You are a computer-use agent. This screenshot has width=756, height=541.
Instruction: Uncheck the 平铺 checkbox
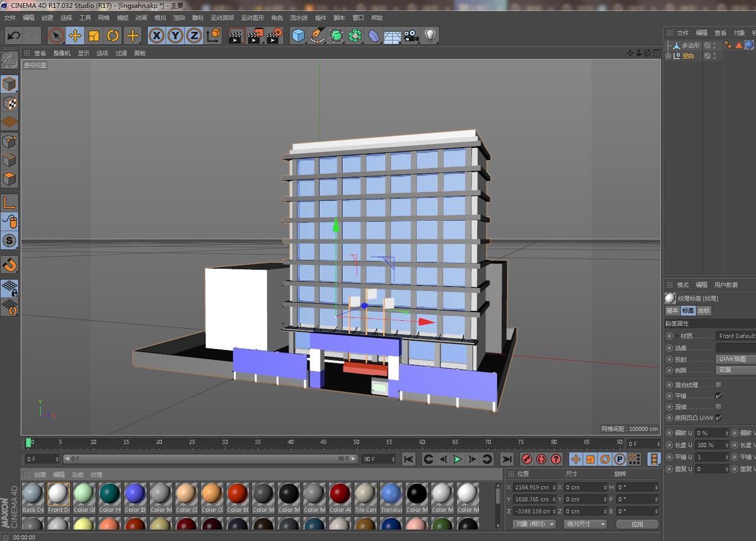(x=718, y=396)
